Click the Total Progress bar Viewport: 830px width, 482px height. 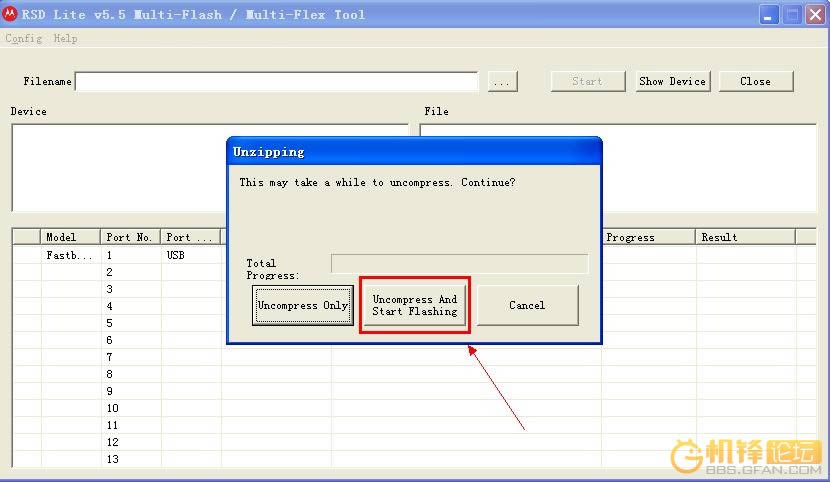[459, 264]
